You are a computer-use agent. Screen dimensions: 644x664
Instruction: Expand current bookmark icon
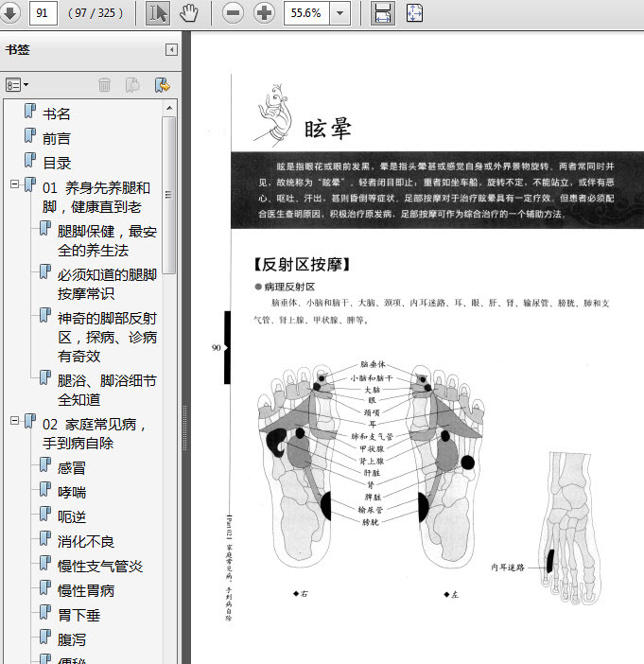coord(162,85)
